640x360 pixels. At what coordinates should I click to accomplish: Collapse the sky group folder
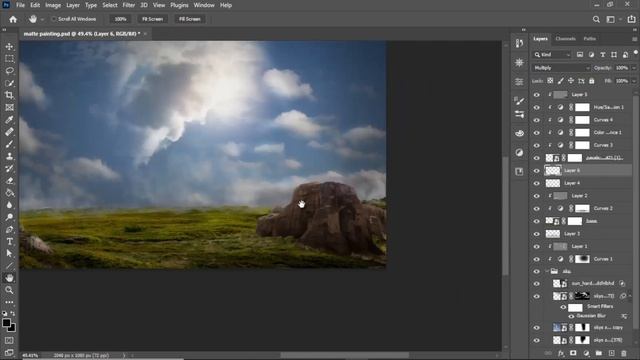tap(547, 271)
